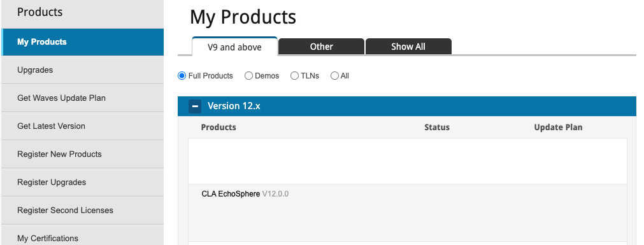Open My Products in sidebar

pos(83,42)
